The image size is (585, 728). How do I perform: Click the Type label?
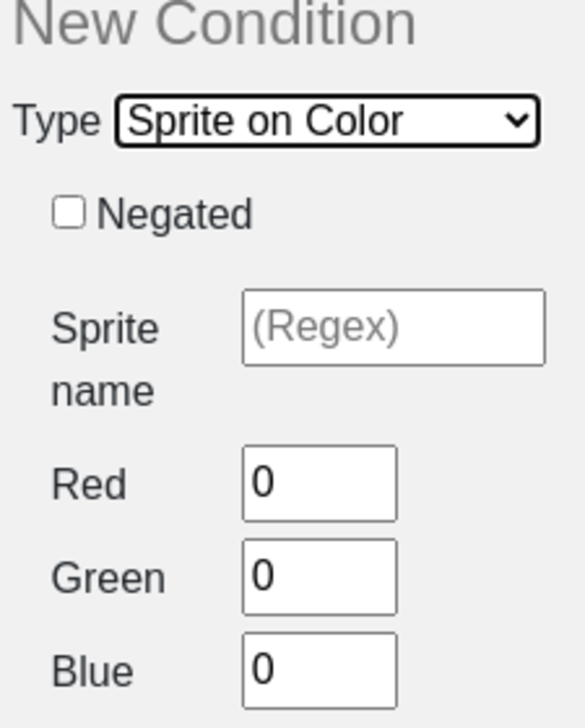click(x=57, y=121)
